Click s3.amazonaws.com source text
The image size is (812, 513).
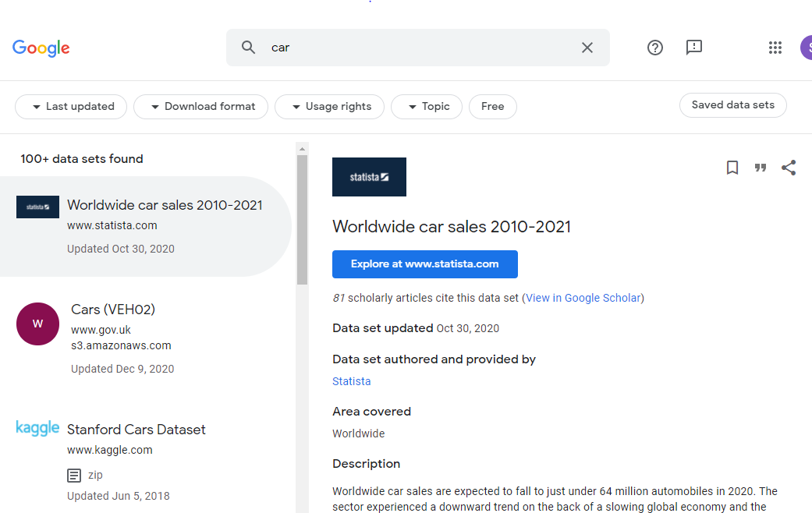(x=121, y=346)
